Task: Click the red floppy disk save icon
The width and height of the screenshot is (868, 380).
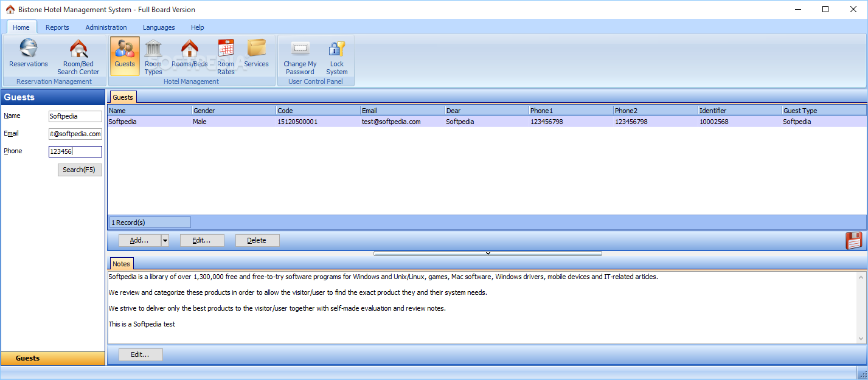Action: [854, 240]
